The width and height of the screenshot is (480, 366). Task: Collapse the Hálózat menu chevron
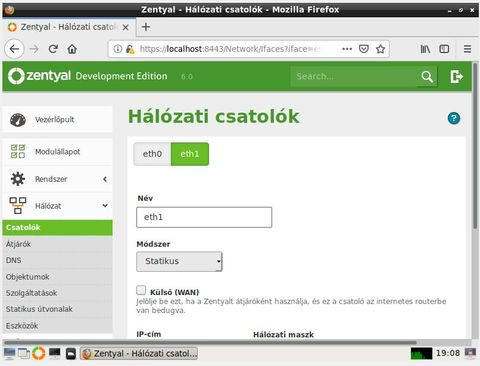coord(105,206)
